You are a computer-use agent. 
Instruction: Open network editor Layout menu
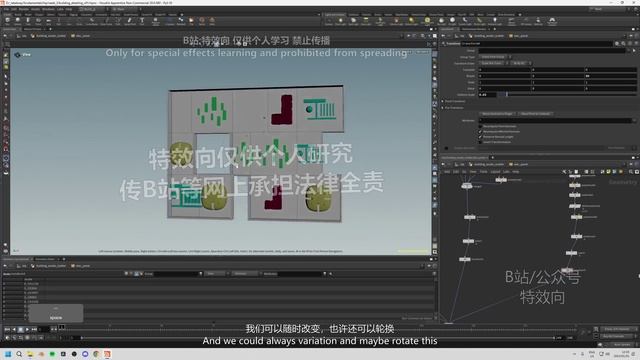(x=495, y=172)
